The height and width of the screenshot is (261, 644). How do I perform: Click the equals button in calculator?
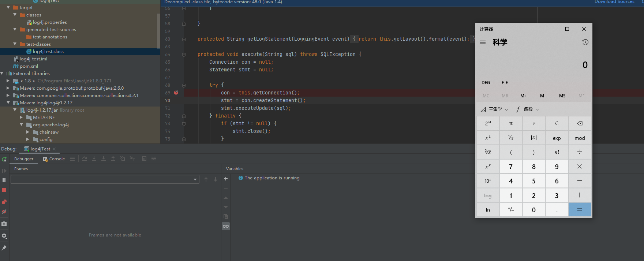580,210
